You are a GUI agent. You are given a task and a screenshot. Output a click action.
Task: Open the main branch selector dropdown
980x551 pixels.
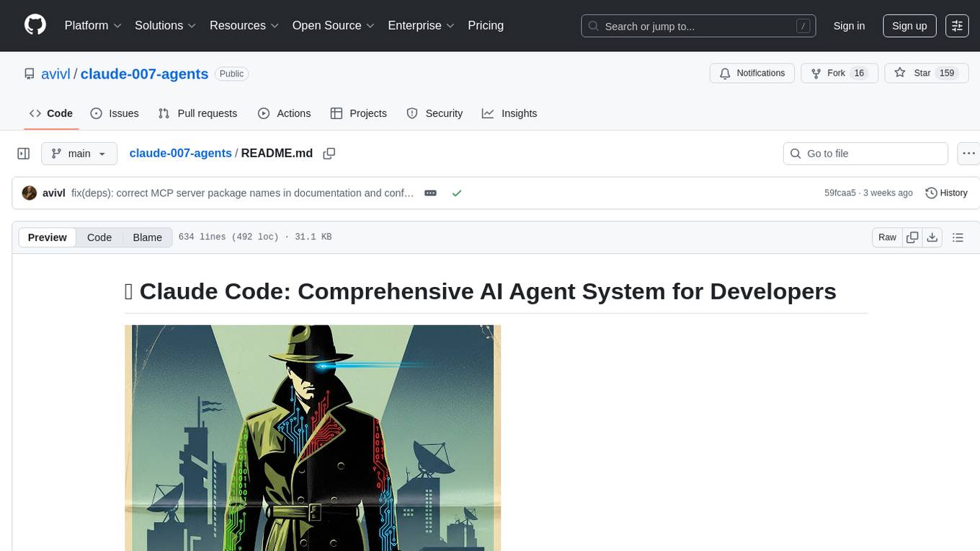pyautogui.click(x=79, y=154)
